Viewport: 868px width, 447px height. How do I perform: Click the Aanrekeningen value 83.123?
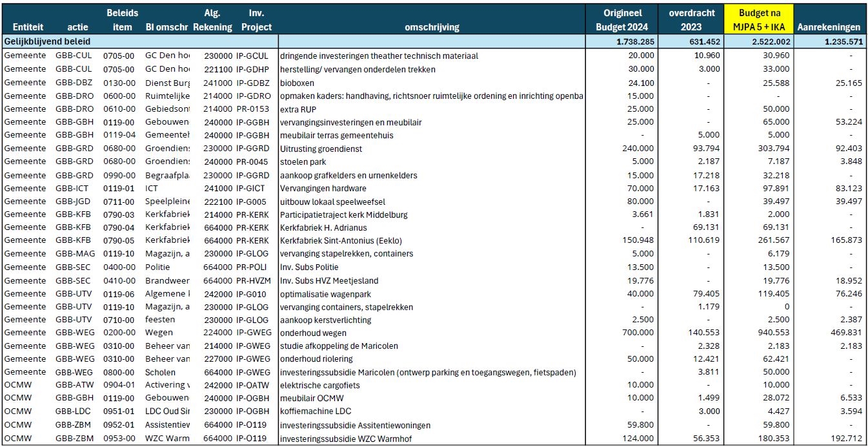pos(848,189)
